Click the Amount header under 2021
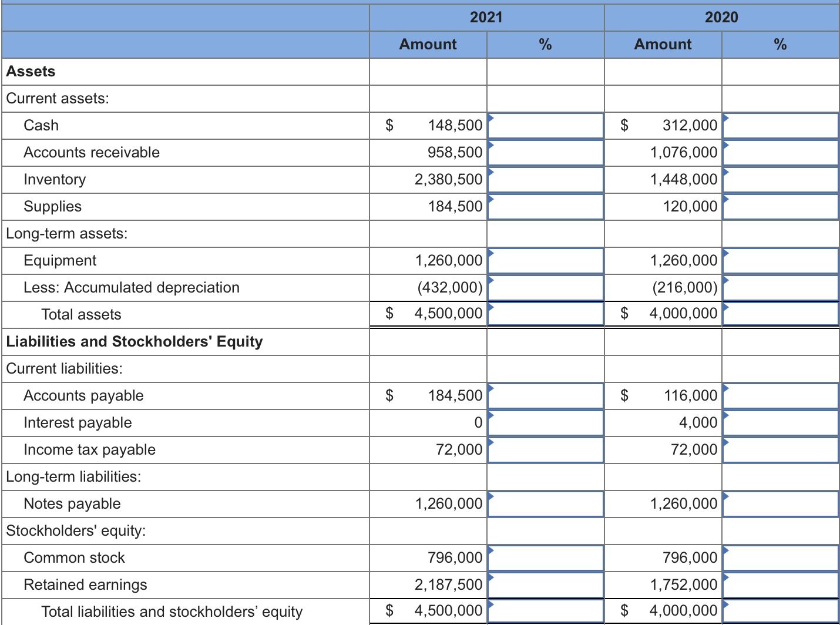This screenshot has height=625, width=840. [428, 44]
